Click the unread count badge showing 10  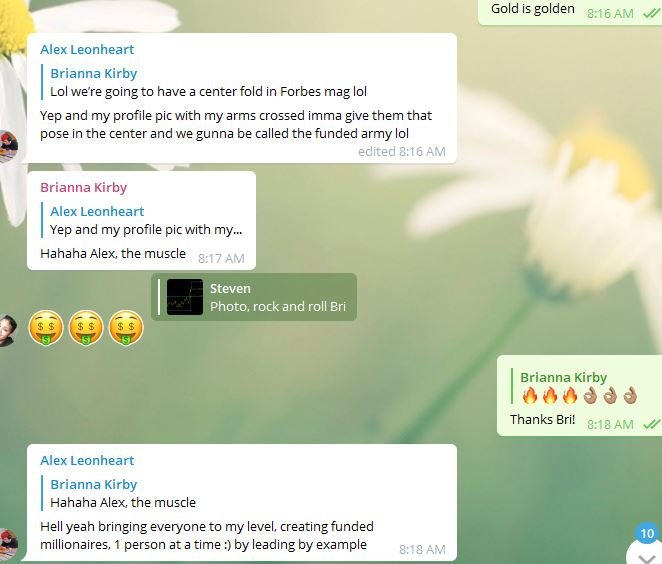tap(647, 533)
